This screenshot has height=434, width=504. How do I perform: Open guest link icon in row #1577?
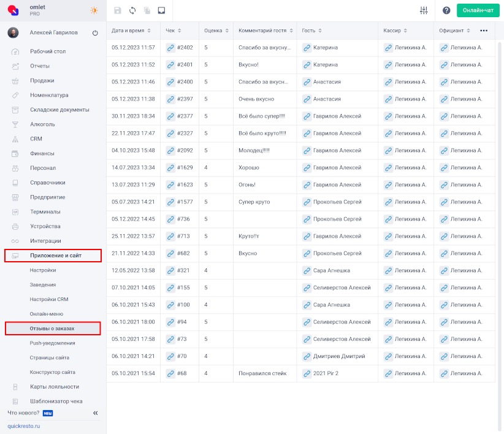tap(307, 202)
